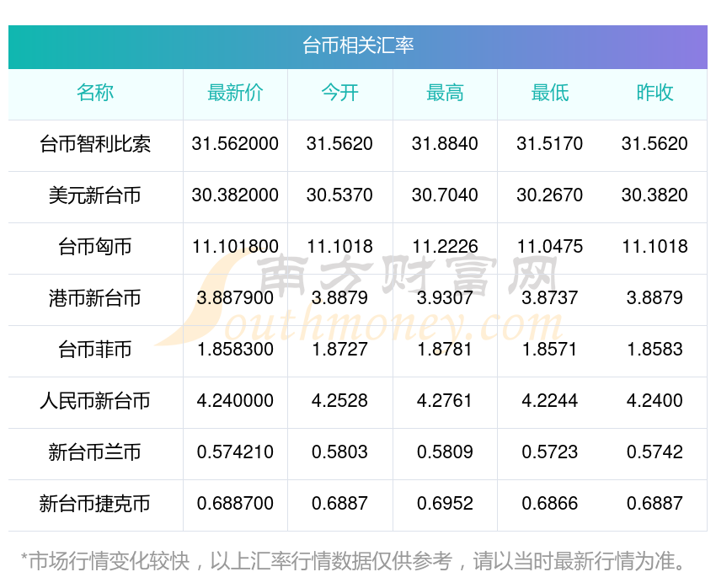Viewport: 716px width, 588px height.
Task: Click the high value 0.6952
Action: (x=445, y=504)
